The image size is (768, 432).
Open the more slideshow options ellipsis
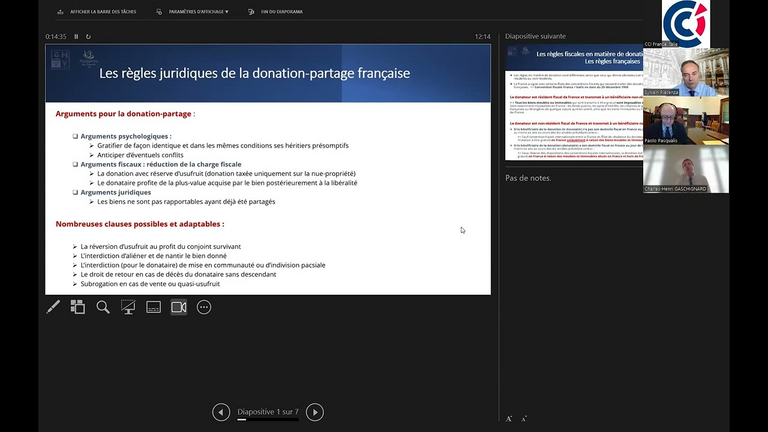(204, 307)
